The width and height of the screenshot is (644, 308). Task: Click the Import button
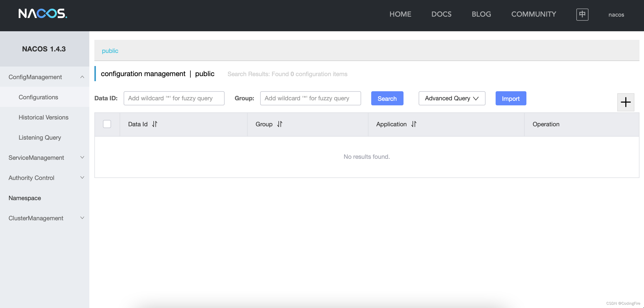pyautogui.click(x=511, y=98)
